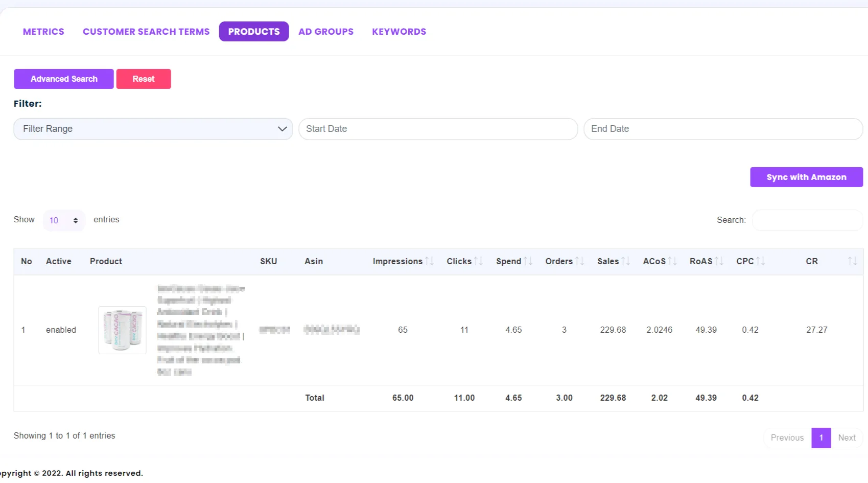Click the Product column header
This screenshot has width=868, height=483.
tap(106, 262)
